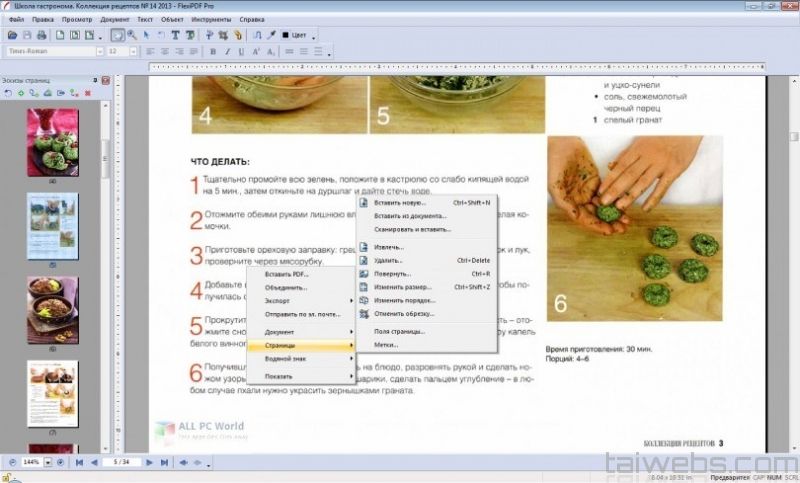
Task: Toggle Italic text formatting
Action: pyautogui.click(x=227, y=51)
